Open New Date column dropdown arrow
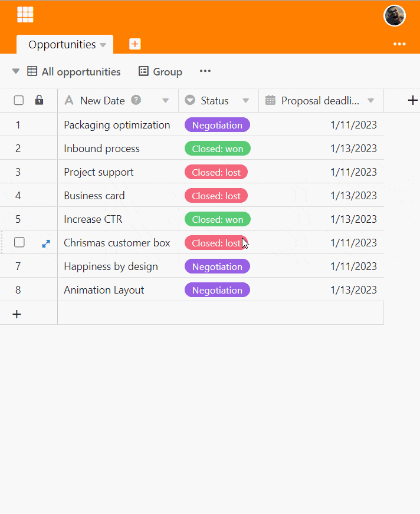Screen dimensions: 420x514 coord(166,101)
